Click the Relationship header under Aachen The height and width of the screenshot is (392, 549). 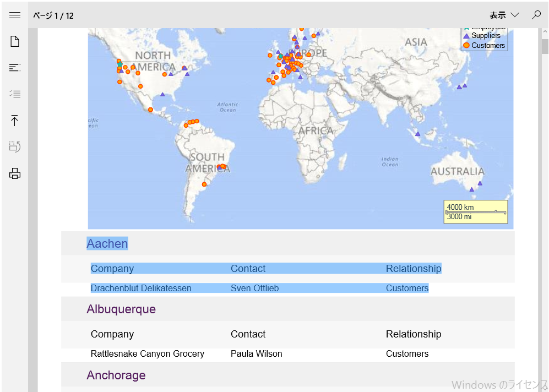click(x=414, y=269)
